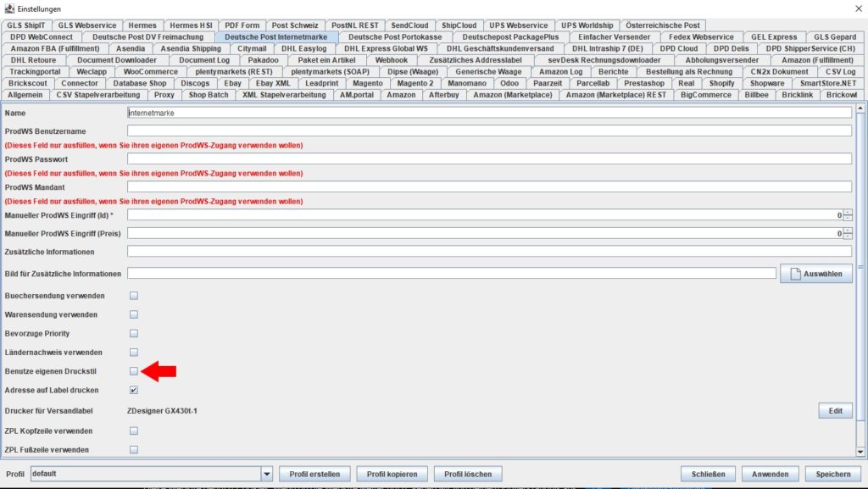The height and width of the screenshot is (489, 868).
Task: Select the Allgemein tab
Action: (x=25, y=95)
